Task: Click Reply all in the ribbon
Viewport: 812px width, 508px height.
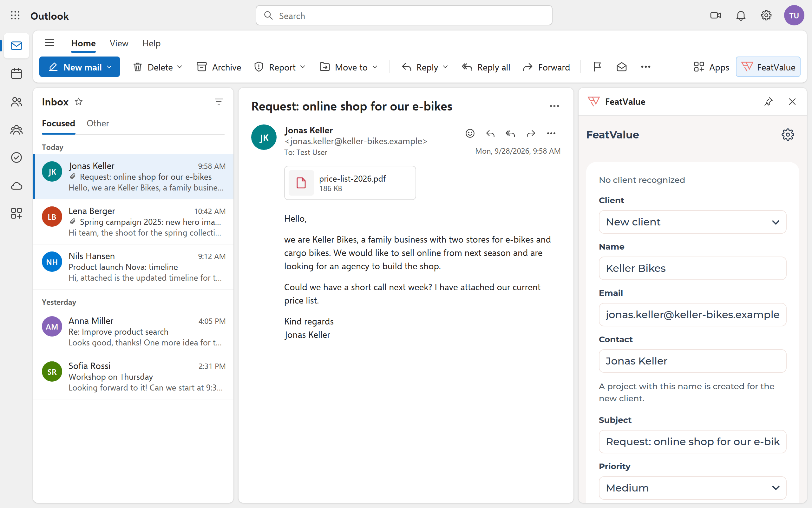Action: click(486, 67)
